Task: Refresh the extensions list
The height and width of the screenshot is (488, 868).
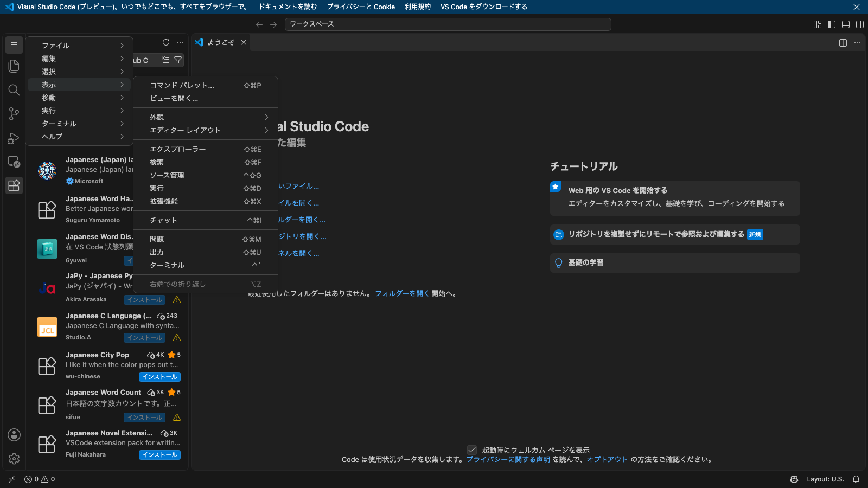Action: click(166, 42)
